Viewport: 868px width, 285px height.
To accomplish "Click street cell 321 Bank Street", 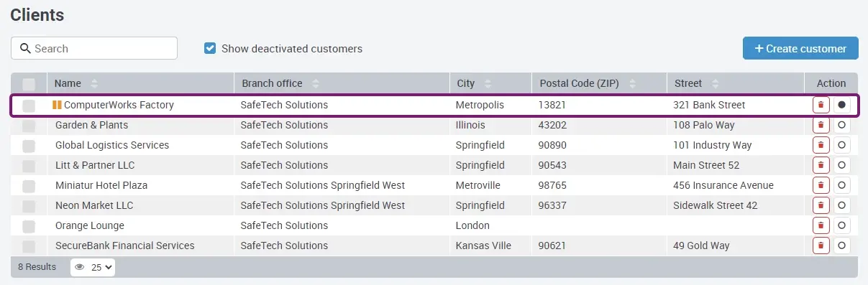I will [709, 105].
